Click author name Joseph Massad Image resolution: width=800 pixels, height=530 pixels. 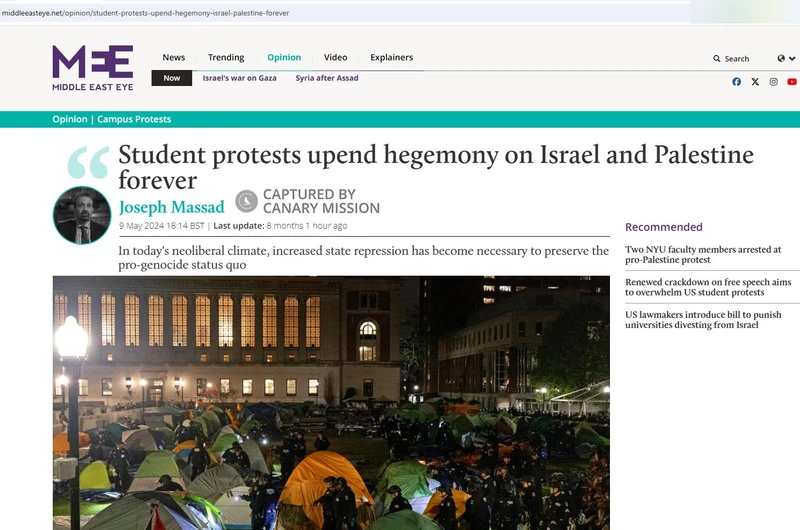(171, 207)
